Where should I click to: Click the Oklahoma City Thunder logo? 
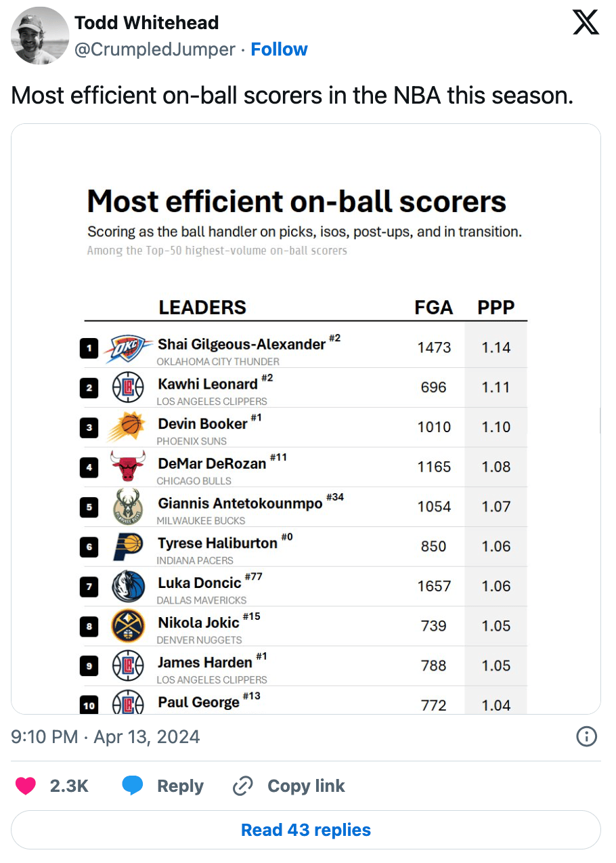click(x=129, y=348)
